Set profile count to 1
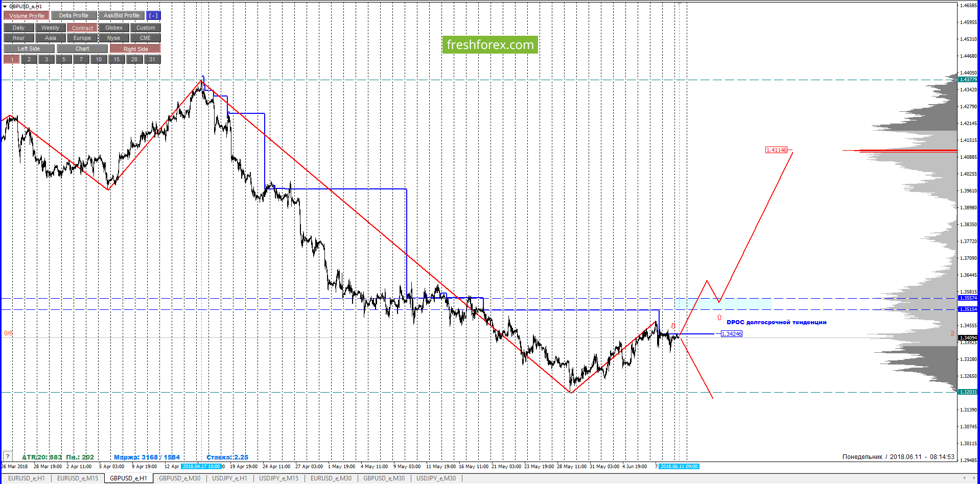This screenshot has width=980, height=484. pos(12,60)
